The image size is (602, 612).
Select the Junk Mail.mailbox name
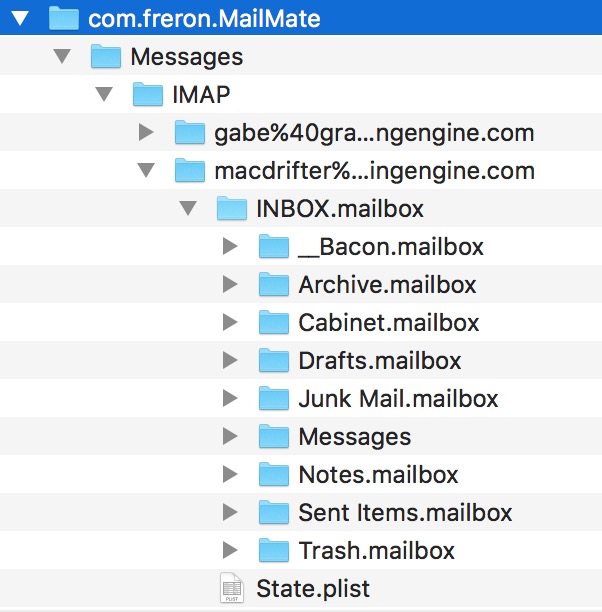(398, 399)
